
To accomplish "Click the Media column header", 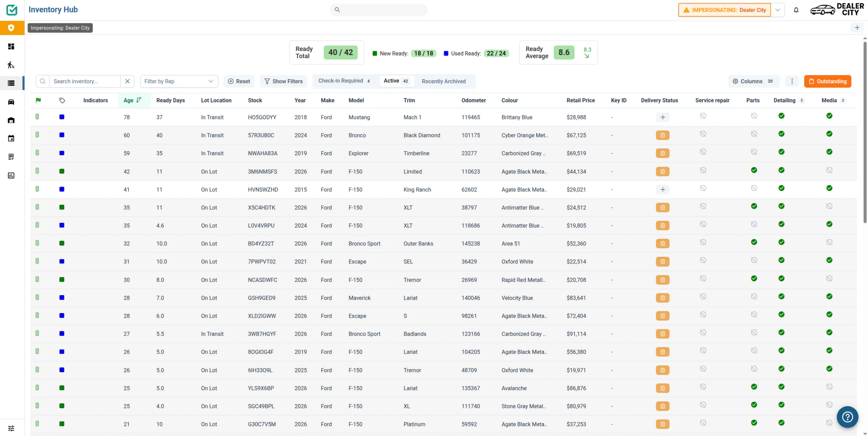I will [829, 100].
